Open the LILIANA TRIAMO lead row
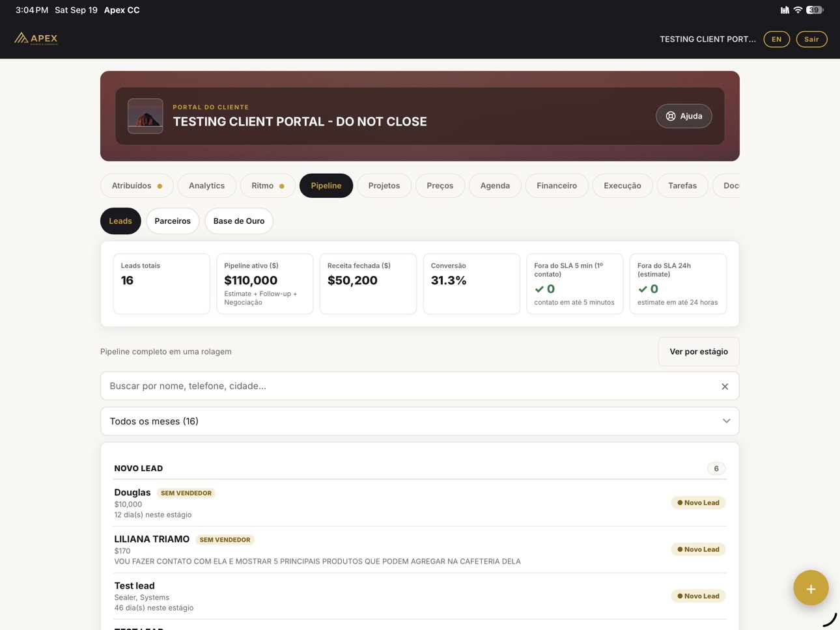The width and height of the screenshot is (840, 630). tap(420, 549)
